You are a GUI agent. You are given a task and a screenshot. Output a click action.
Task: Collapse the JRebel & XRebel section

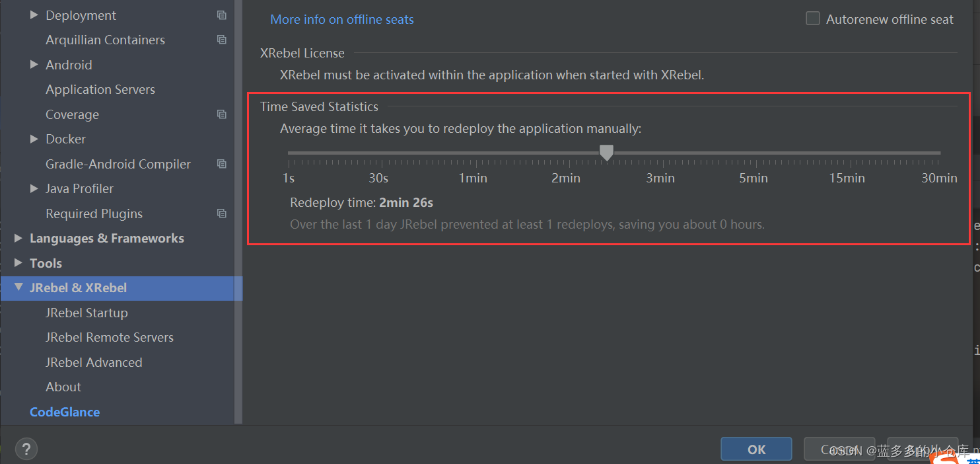[x=18, y=288]
